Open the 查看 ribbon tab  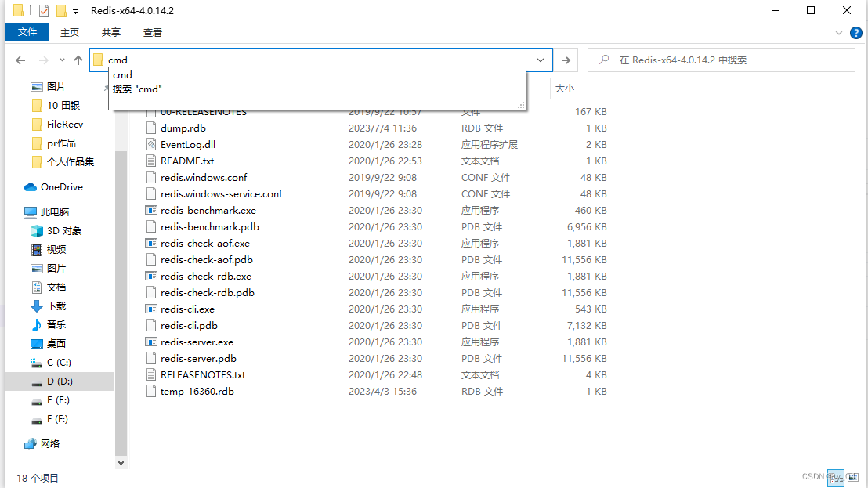pyautogui.click(x=152, y=33)
